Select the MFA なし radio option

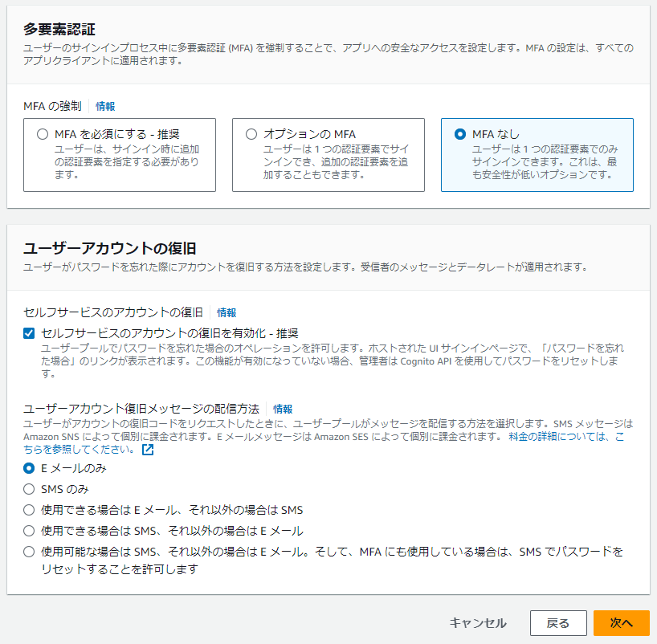(459, 134)
